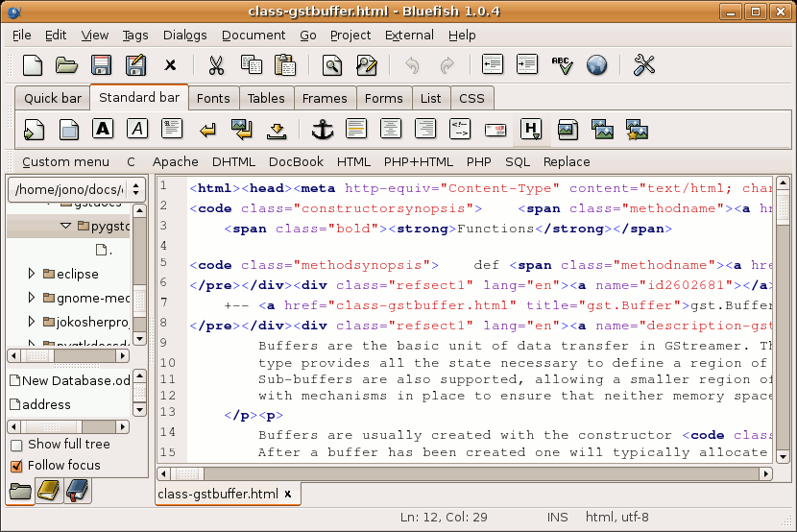Image resolution: width=797 pixels, height=532 pixels.
Task: Click the Bold text icon
Action: 104,129
